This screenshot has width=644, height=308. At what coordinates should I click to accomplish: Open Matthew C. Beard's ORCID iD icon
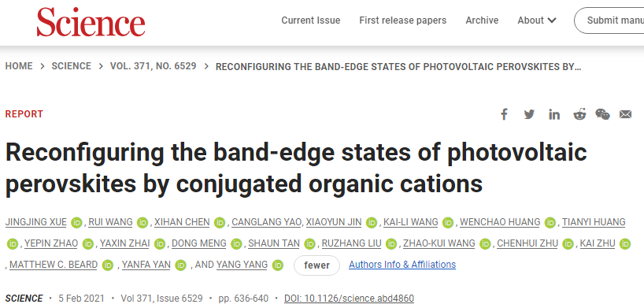coord(108,265)
